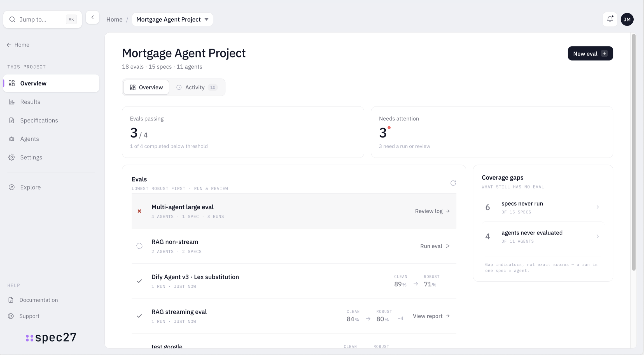Open the JM user avatar menu
The image size is (644, 355).
627,19
